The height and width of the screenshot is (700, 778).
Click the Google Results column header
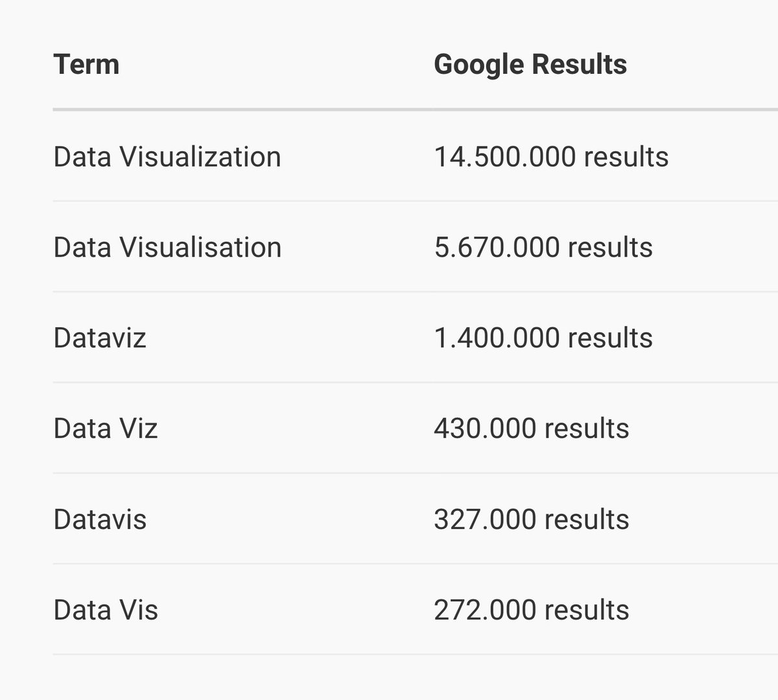pyautogui.click(x=530, y=64)
